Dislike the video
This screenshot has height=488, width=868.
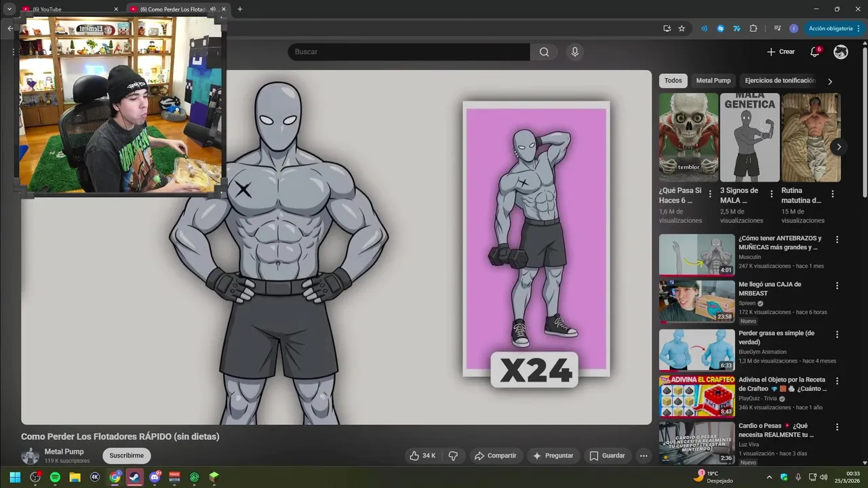click(453, 455)
